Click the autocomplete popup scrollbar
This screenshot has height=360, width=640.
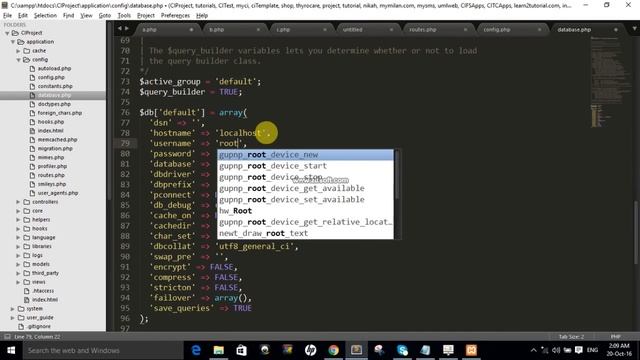coord(397,176)
